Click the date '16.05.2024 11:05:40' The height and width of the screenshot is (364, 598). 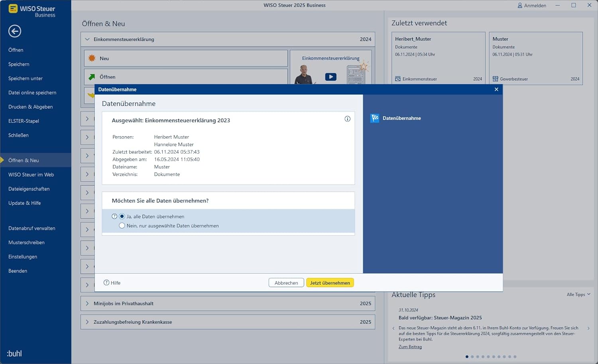pos(177,159)
